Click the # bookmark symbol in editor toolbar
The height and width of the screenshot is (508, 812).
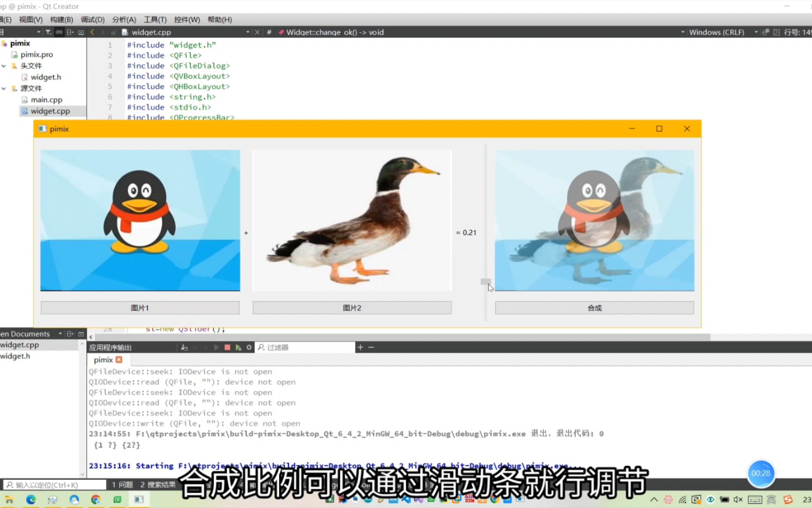pyautogui.click(x=269, y=32)
